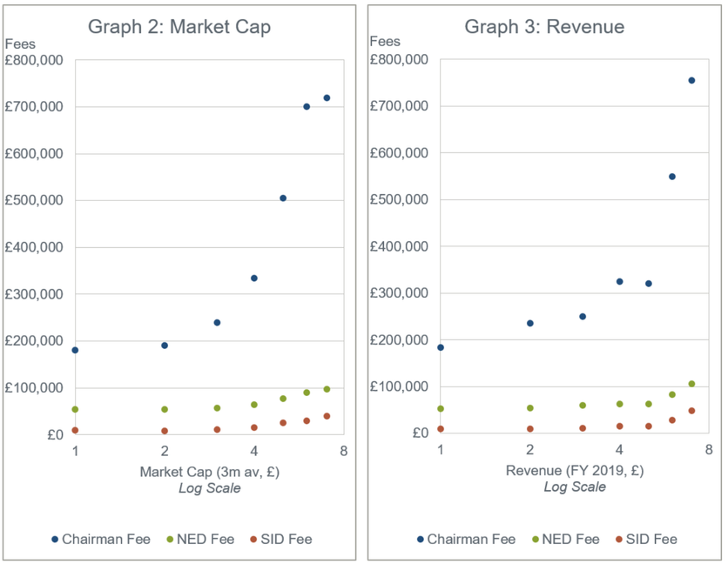Click '£800,000' tick label in Graph 3
This screenshot has width=728, height=564.
coord(399,59)
